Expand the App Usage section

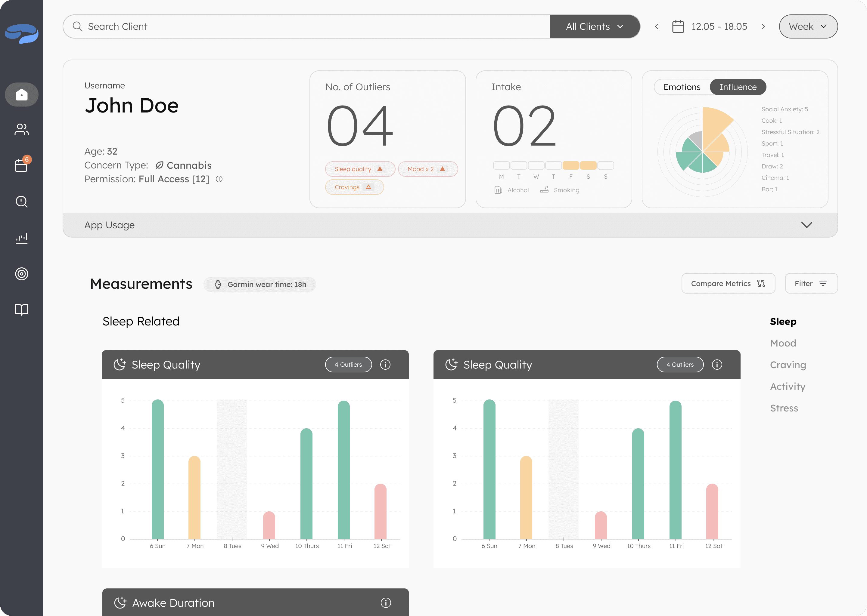click(x=806, y=225)
